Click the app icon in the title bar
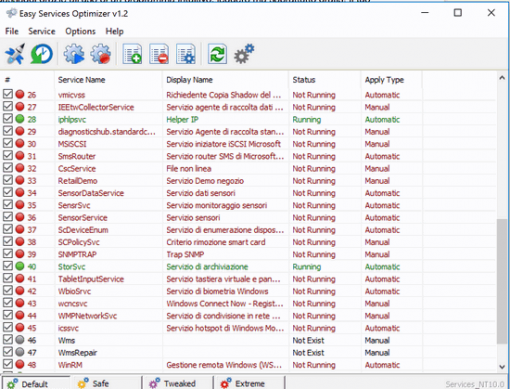510x389 pixels. (x=11, y=13)
